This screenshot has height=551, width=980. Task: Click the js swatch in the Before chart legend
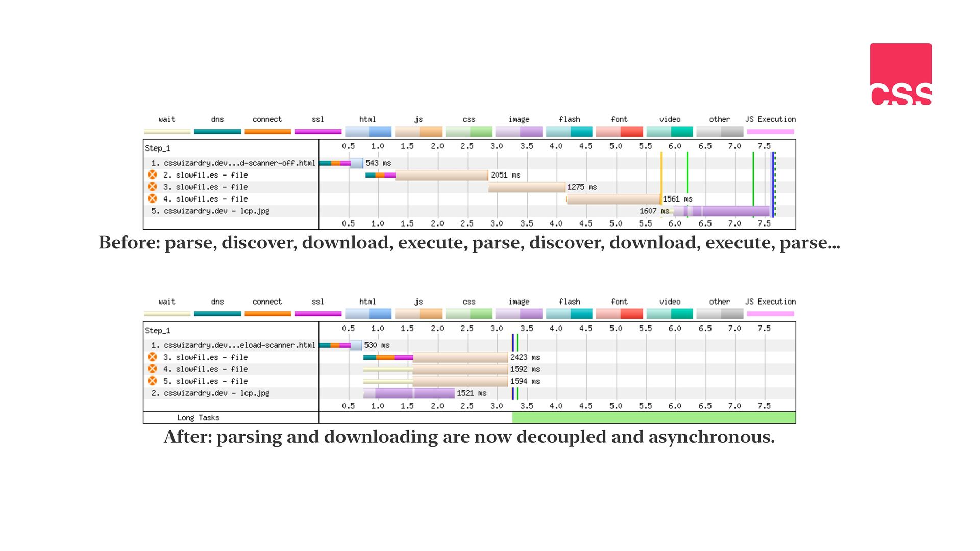(419, 132)
